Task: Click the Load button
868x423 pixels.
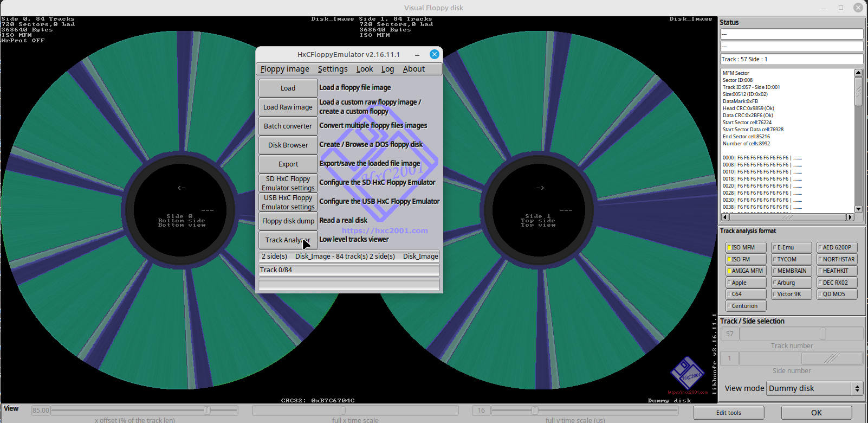Action: click(288, 88)
